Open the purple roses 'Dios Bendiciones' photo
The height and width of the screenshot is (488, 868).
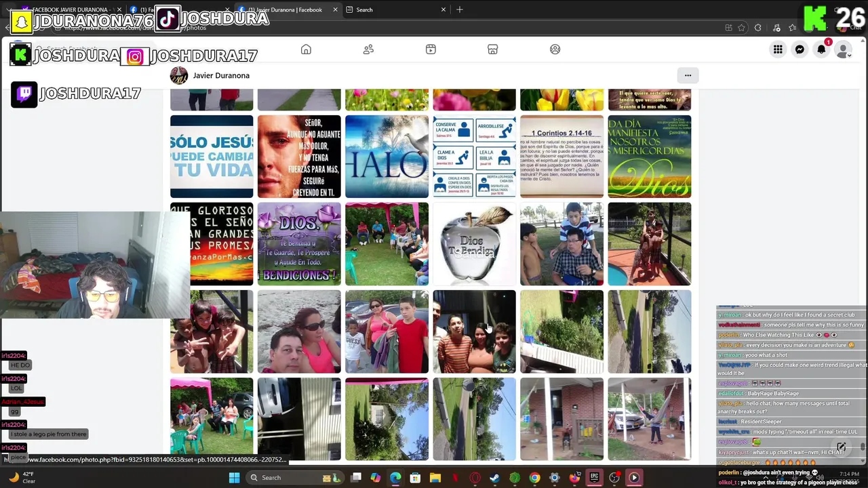299,244
